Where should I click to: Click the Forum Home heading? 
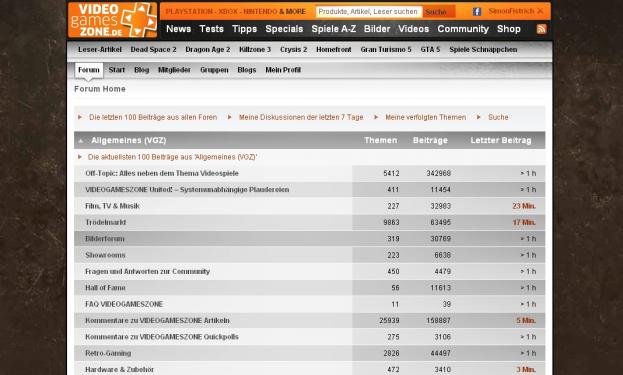tap(100, 89)
